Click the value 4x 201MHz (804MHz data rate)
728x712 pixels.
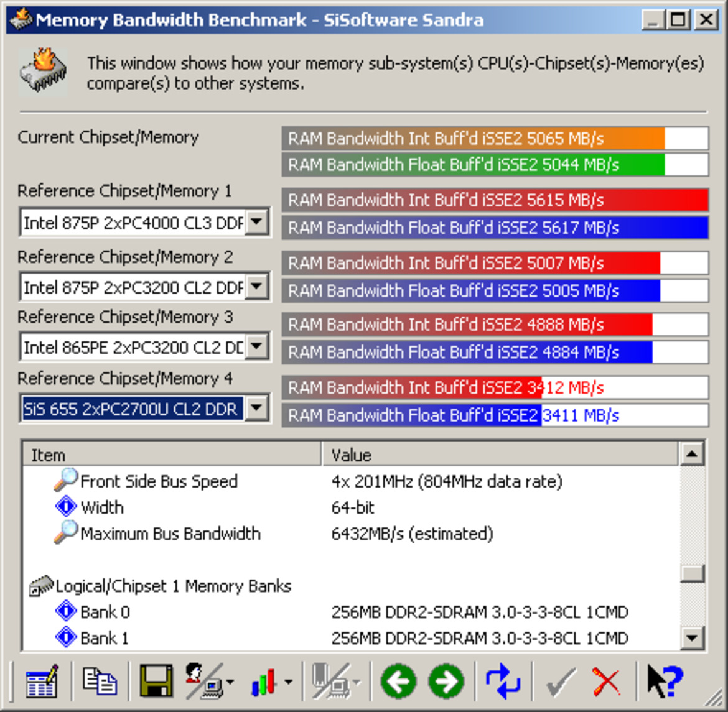click(x=447, y=481)
